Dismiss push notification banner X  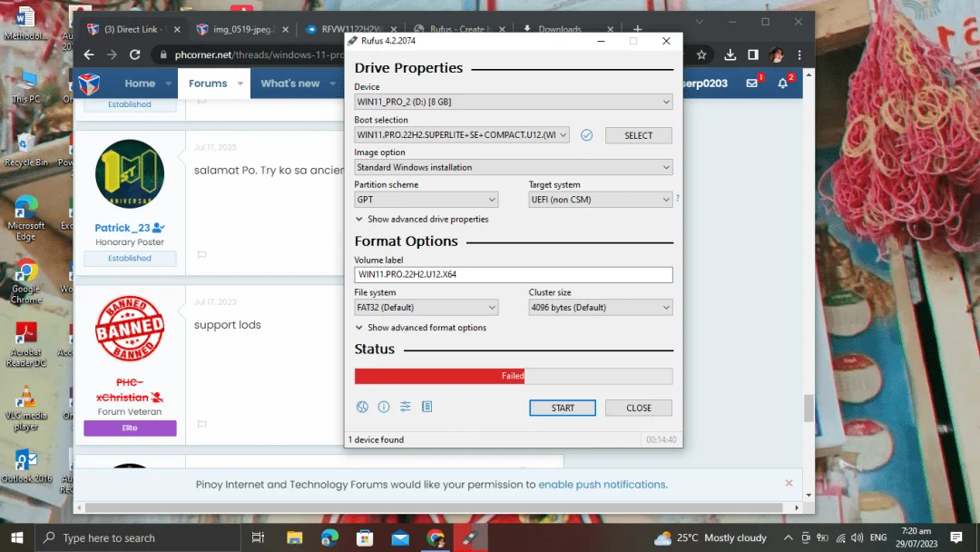pyautogui.click(x=789, y=483)
